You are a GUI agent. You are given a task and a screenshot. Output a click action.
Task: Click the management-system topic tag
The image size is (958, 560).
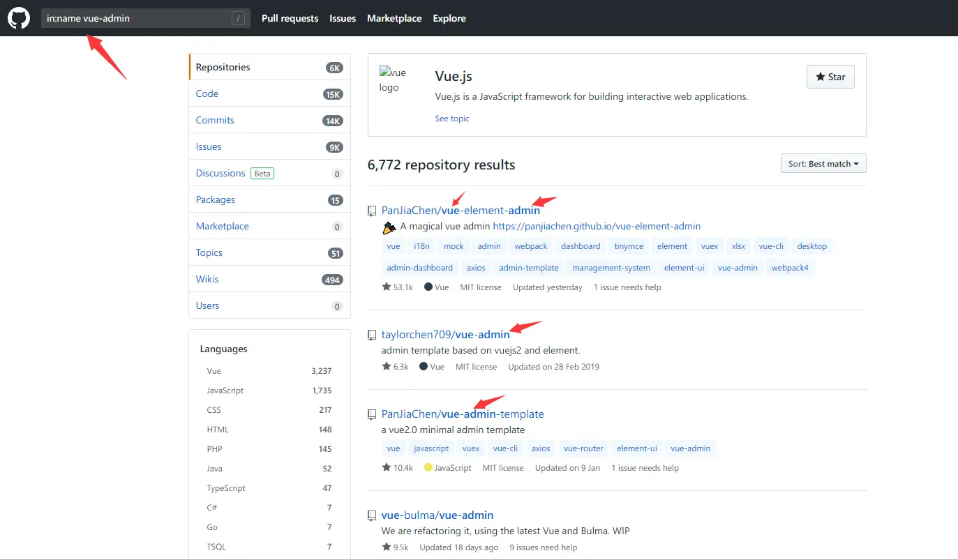pyautogui.click(x=611, y=268)
